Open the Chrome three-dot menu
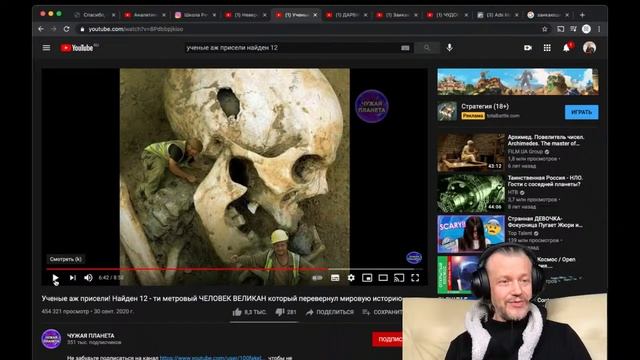This screenshot has width=640, height=360. 599,29
